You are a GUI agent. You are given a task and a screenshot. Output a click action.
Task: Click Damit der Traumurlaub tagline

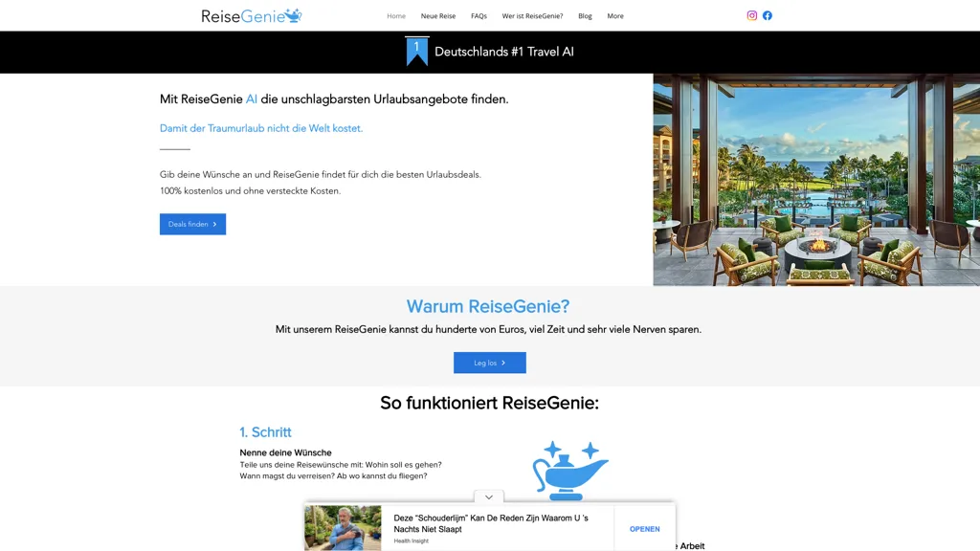(x=261, y=128)
